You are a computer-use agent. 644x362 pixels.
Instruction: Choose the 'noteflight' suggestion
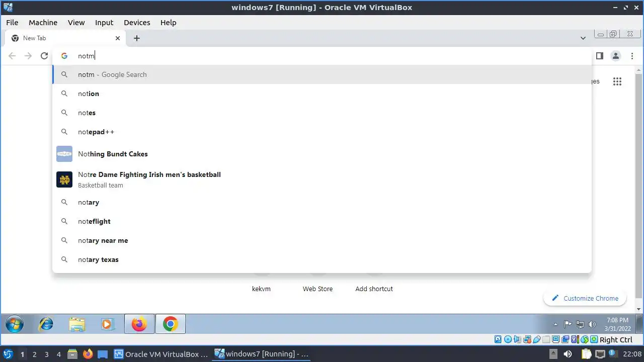[322, 221]
